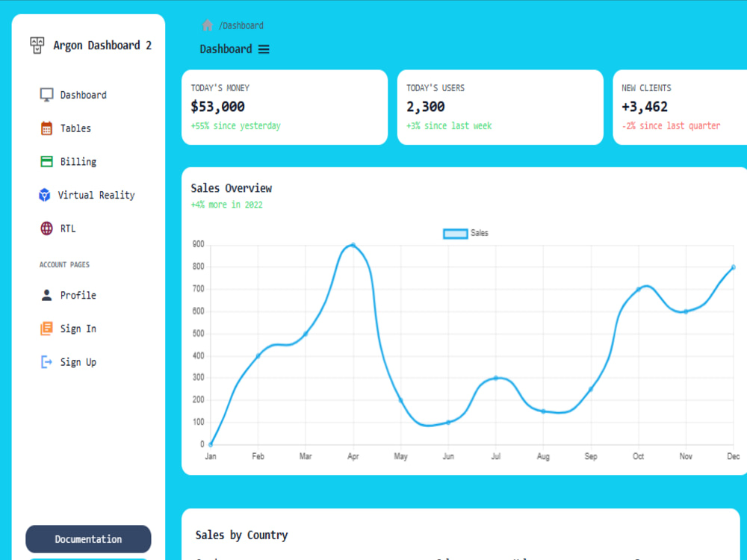This screenshot has width=747, height=560.
Task: Select the Sign In document icon
Action: 45,329
